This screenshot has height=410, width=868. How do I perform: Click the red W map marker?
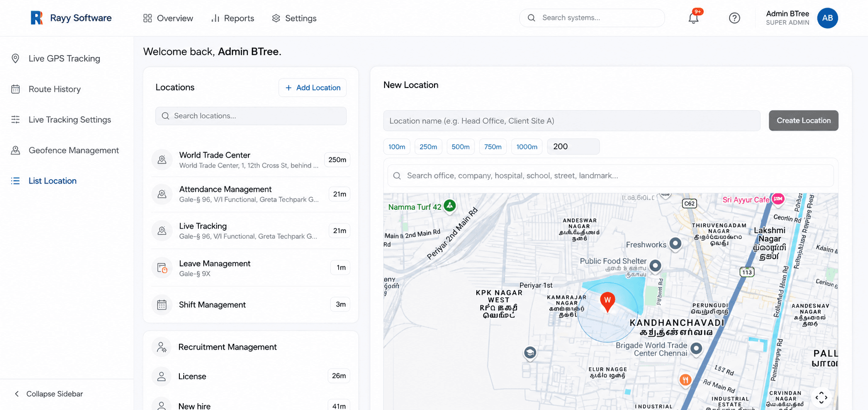607,302
